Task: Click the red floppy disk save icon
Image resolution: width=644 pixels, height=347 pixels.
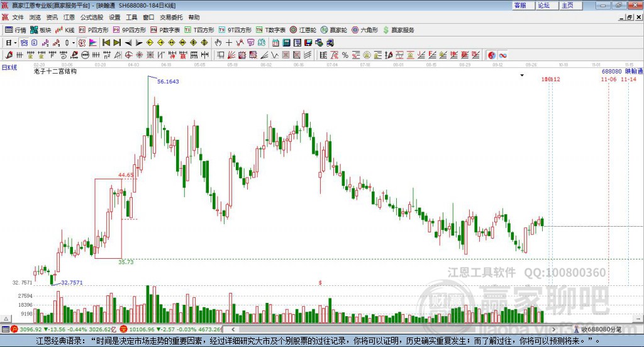Action: [x=308, y=43]
